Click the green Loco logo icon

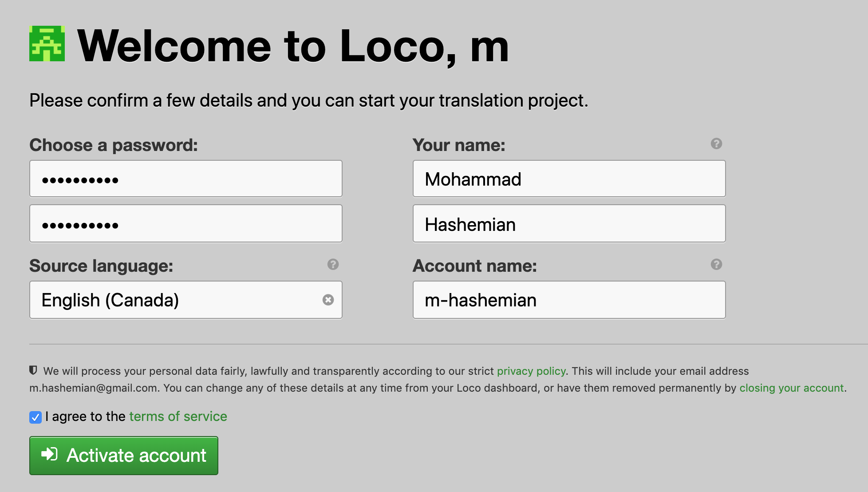click(47, 44)
